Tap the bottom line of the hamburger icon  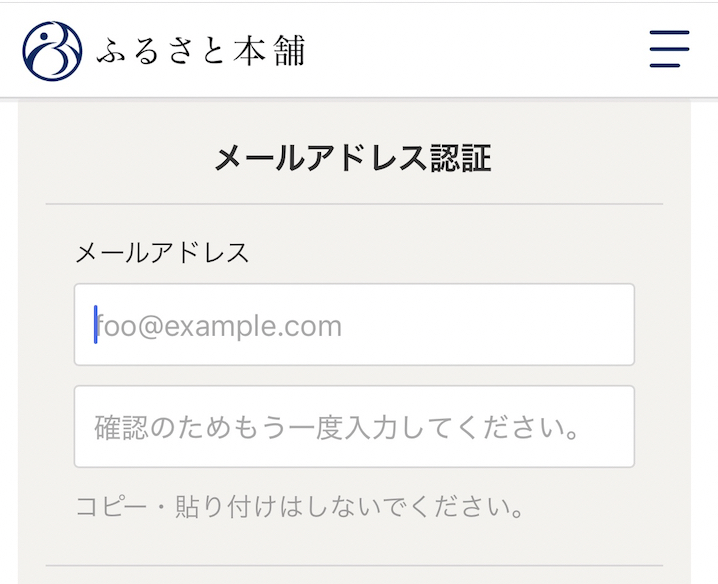(x=665, y=66)
